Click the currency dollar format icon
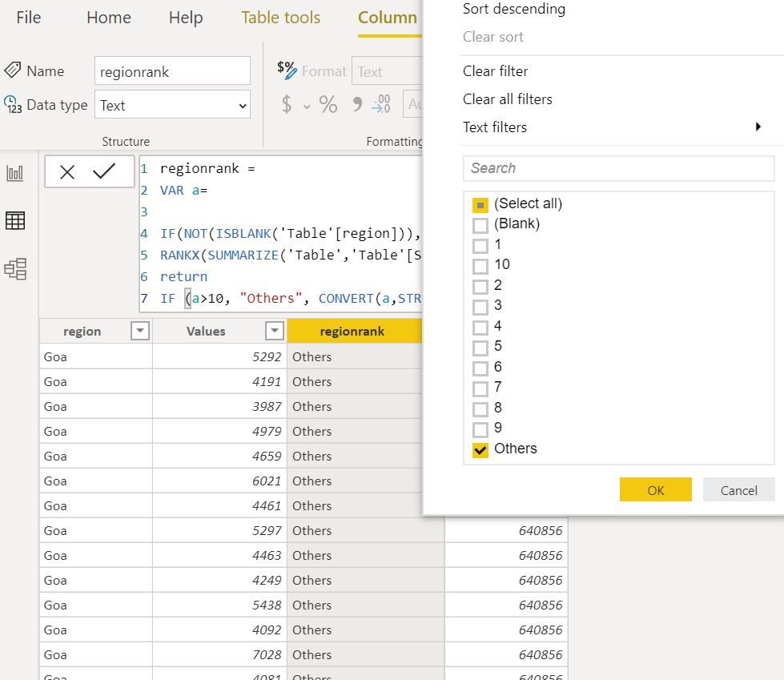The height and width of the screenshot is (680, 784). point(287,104)
